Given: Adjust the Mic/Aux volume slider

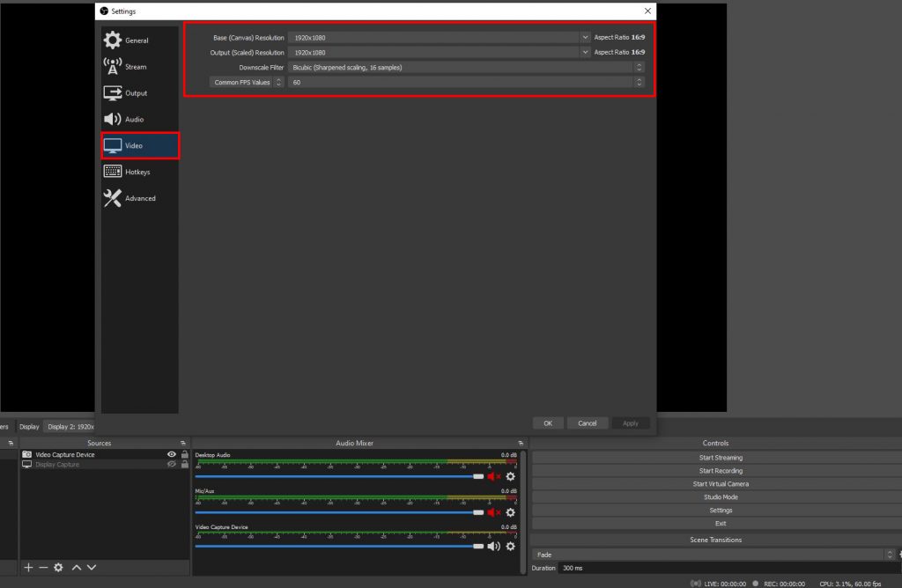Looking at the screenshot, I should [339, 512].
